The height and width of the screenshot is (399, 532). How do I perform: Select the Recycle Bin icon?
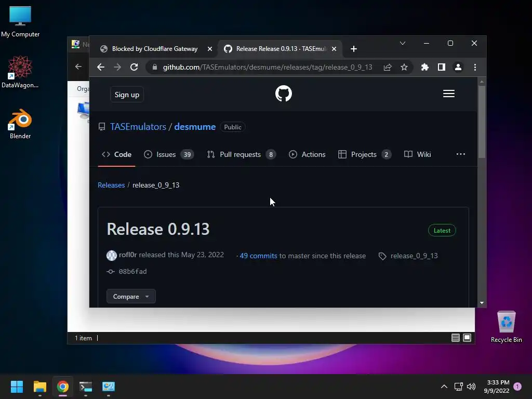point(506,327)
